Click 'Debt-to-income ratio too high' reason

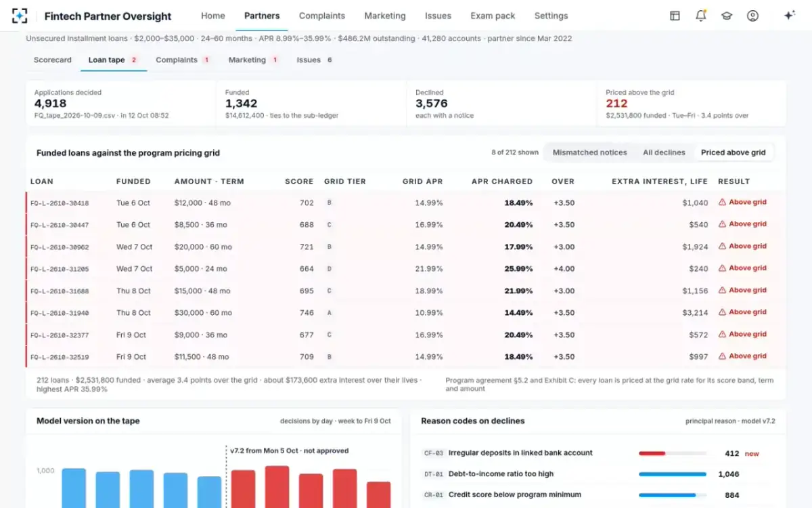501,474
